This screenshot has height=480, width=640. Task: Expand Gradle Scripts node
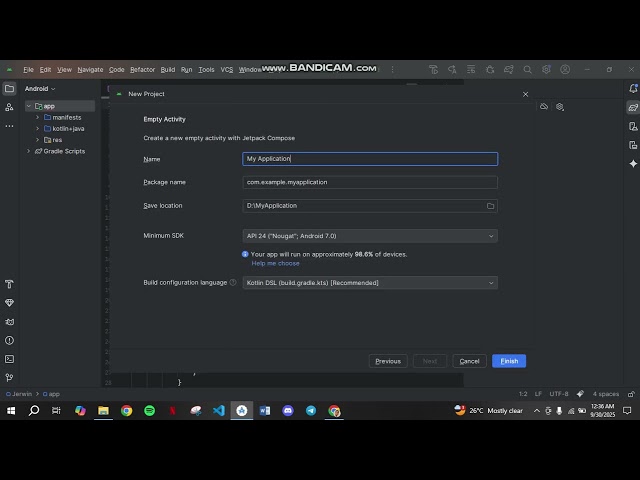[29, 151]
